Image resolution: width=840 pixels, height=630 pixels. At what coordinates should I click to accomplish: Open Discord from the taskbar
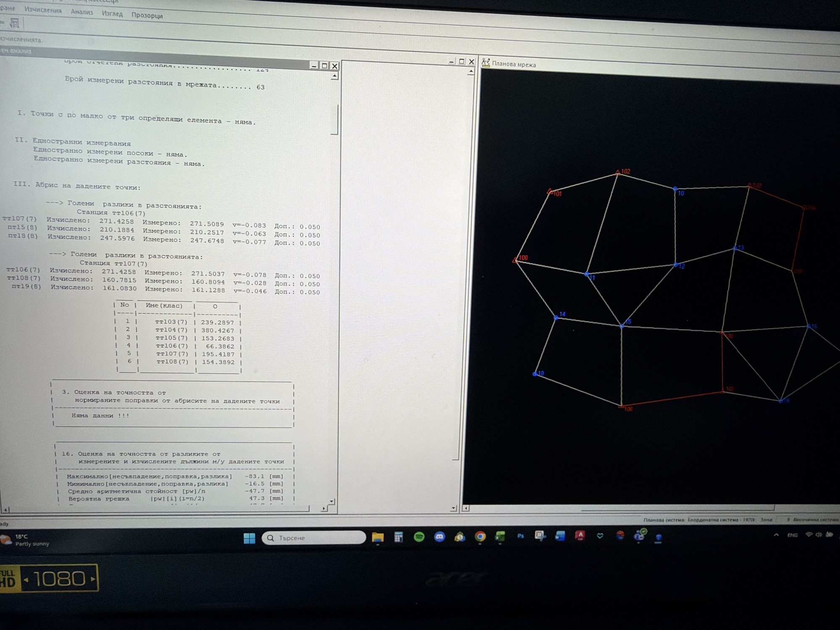pos(439,537)
